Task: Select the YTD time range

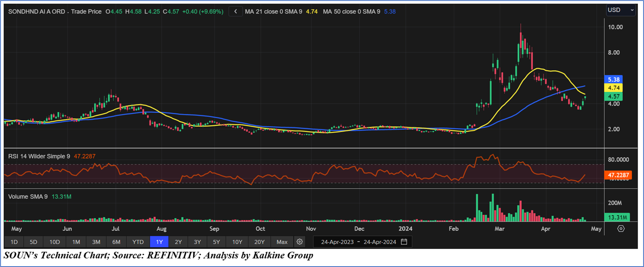Action: pos(138,242)
